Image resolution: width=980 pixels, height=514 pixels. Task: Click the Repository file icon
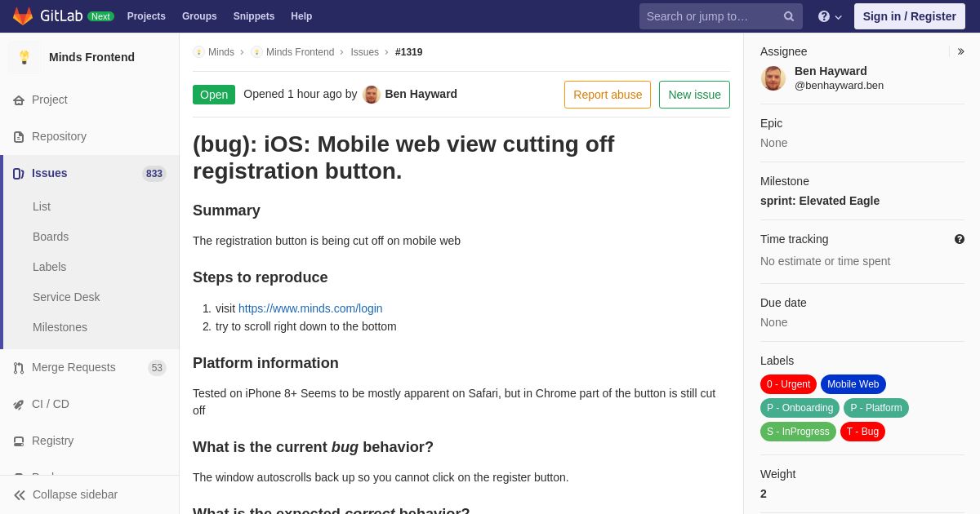pos(19,137)
